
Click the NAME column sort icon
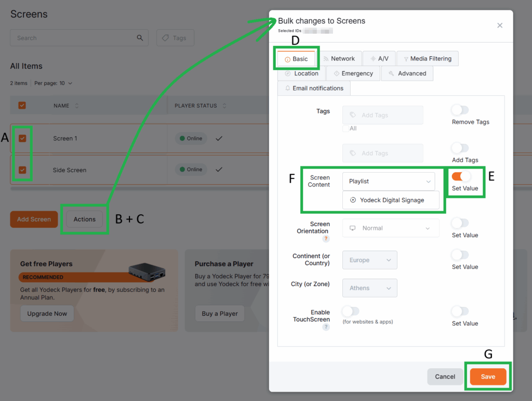pos(77,106)
